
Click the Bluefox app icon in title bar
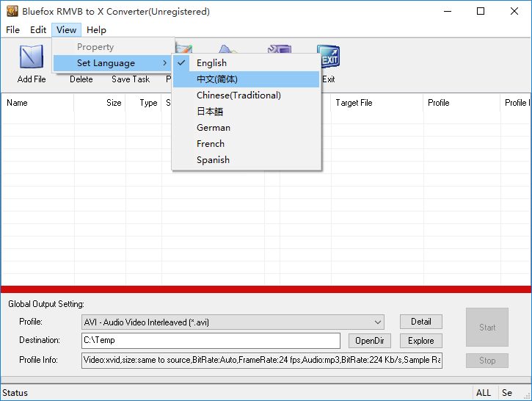coord(12,11)
